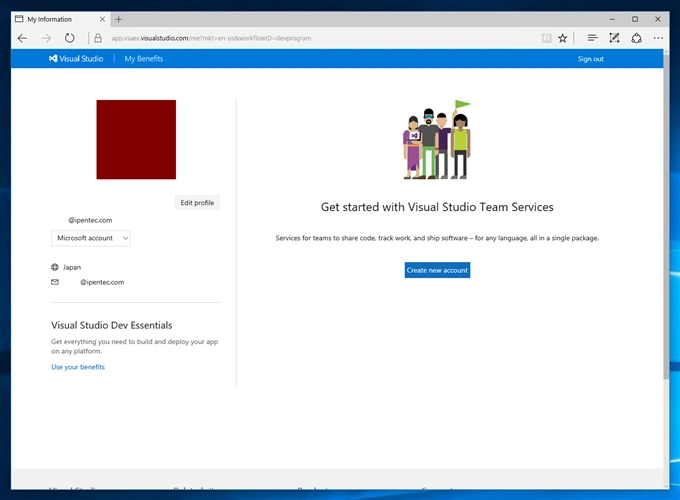The image size is (680, 500).
Task: Click the browser address bar URL
Action: pos(211,38)
